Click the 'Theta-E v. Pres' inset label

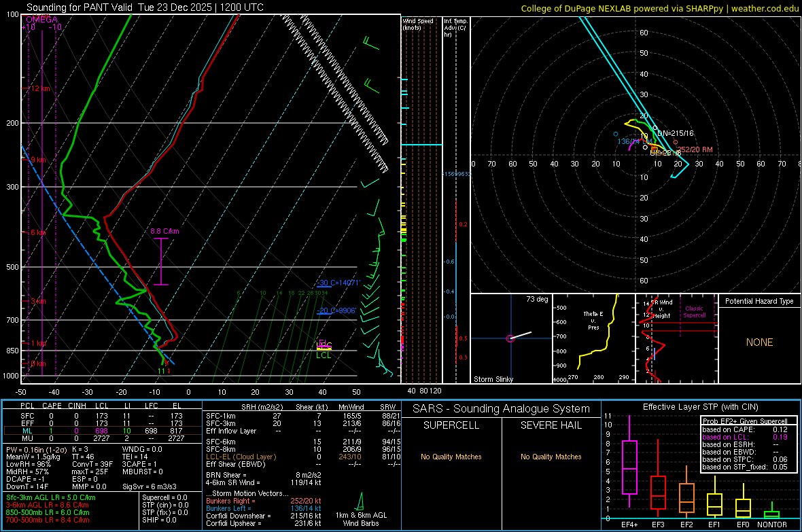(x=593, y=320)
